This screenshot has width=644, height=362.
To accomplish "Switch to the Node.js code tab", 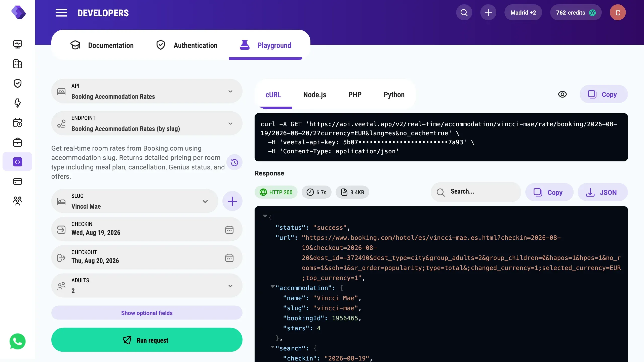I will pos(315,95).
